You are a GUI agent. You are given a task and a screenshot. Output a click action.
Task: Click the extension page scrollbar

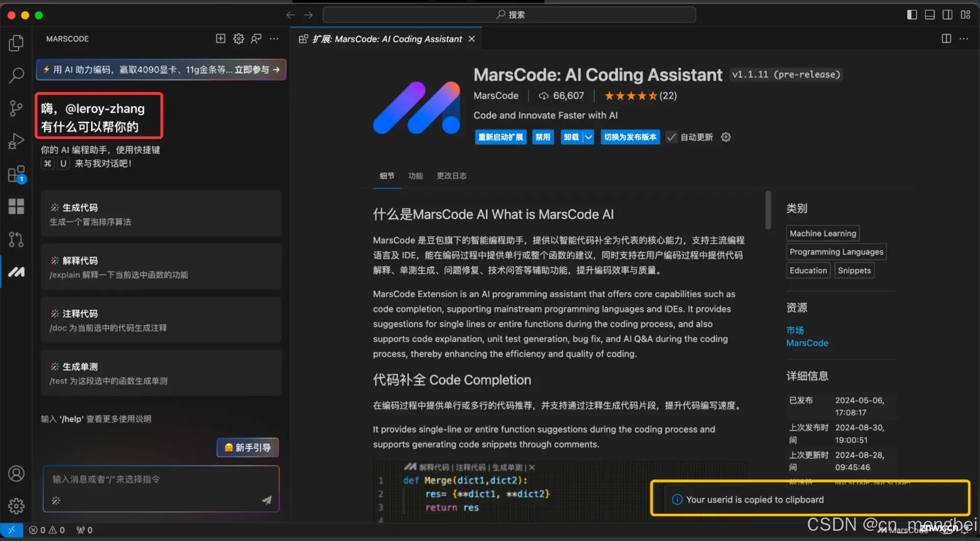point(768,210)
